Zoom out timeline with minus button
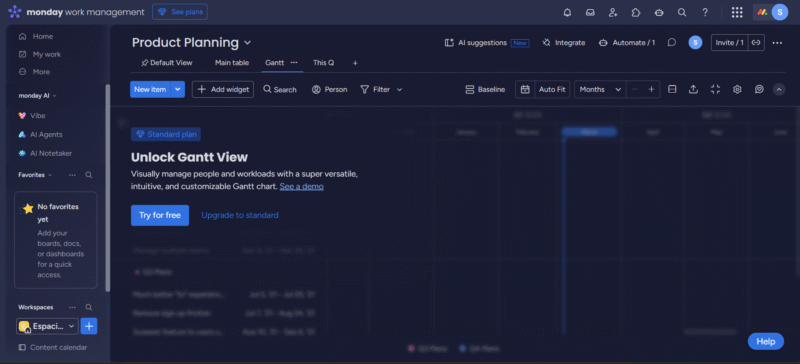800x364 pixels. (635, 89)
